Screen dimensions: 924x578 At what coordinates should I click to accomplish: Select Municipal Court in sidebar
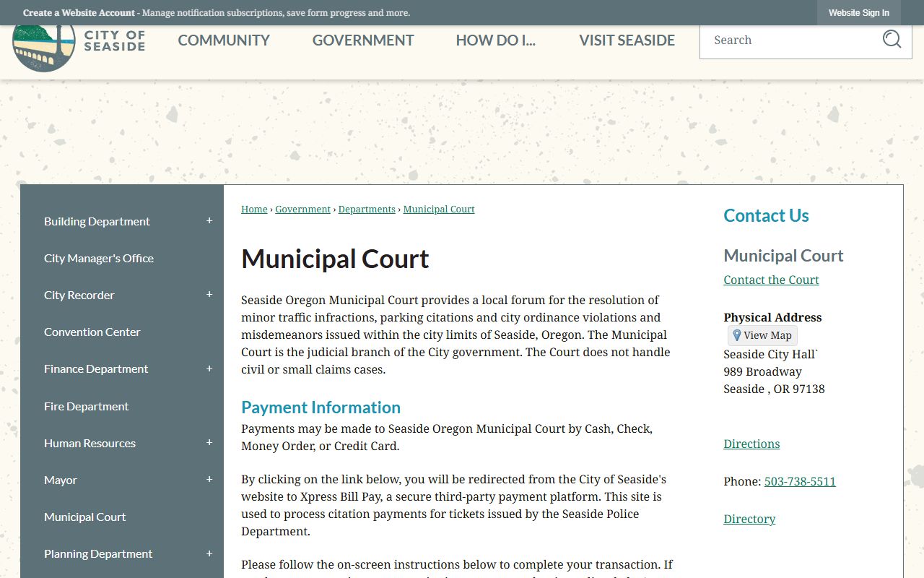(85, 517)
